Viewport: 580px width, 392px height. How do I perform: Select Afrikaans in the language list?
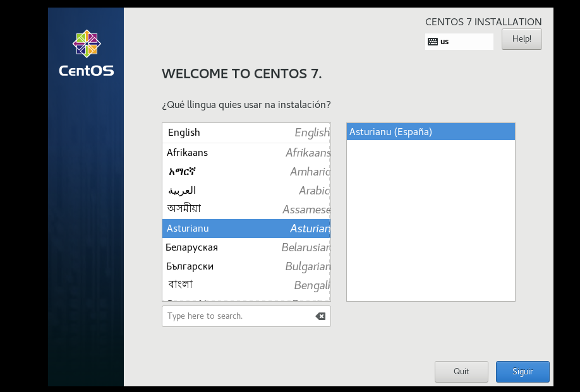pos(246,153)
